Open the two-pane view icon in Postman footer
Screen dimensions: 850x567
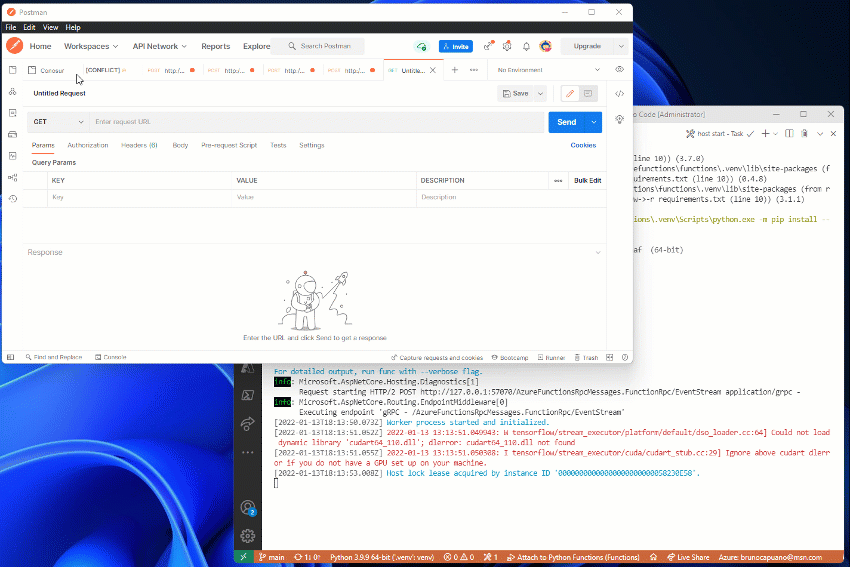click(x=609, y=357)
